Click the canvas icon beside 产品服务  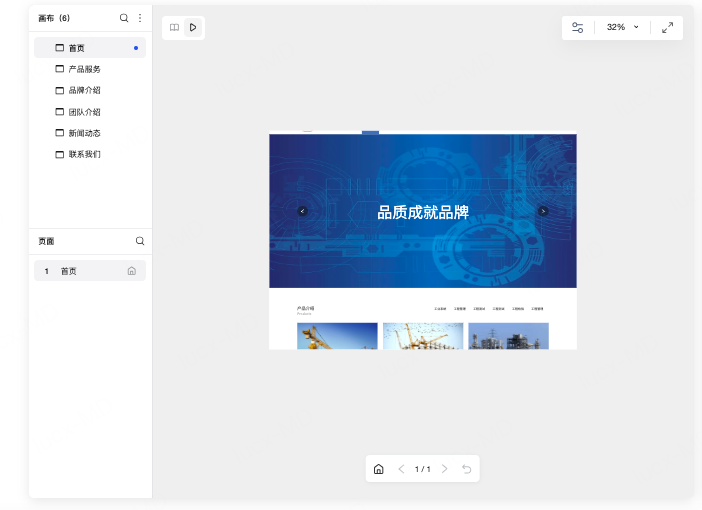(x=60, y=69)
